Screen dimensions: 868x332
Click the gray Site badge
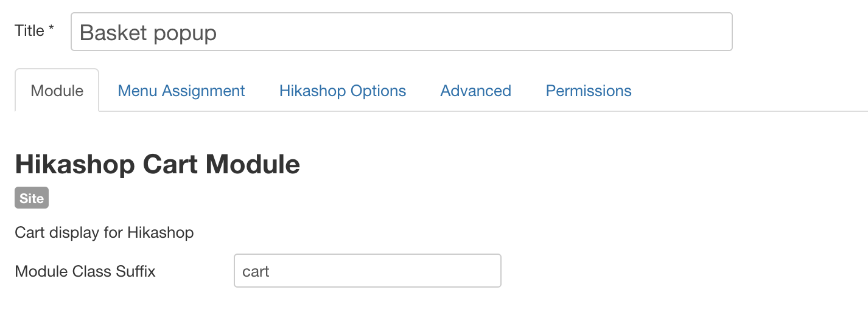(32, 198)
